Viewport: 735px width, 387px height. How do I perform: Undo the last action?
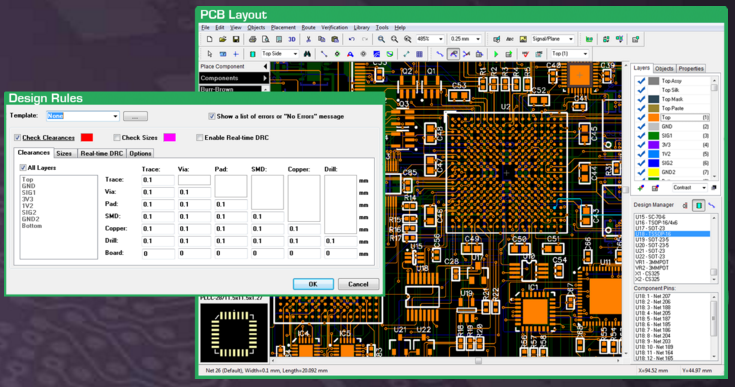point(351,39)
